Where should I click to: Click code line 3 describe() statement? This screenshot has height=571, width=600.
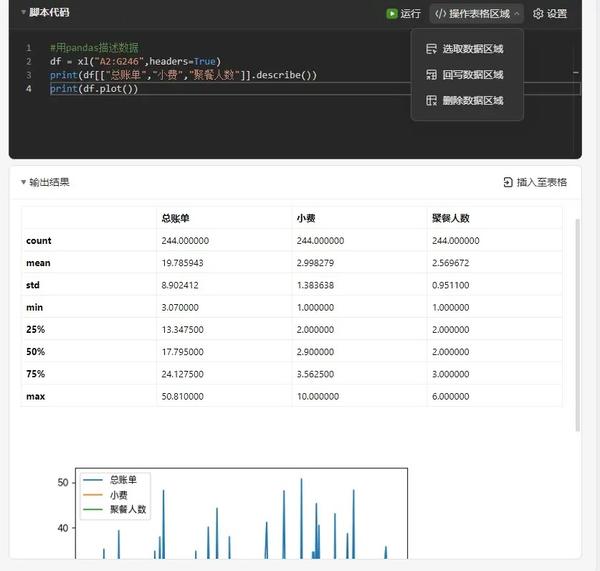[183, 75]
